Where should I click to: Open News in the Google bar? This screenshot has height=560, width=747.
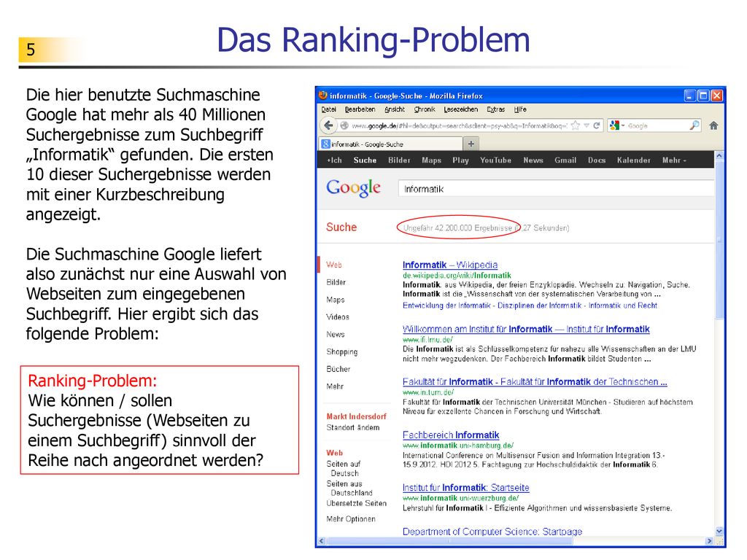[x=533, y=160]
